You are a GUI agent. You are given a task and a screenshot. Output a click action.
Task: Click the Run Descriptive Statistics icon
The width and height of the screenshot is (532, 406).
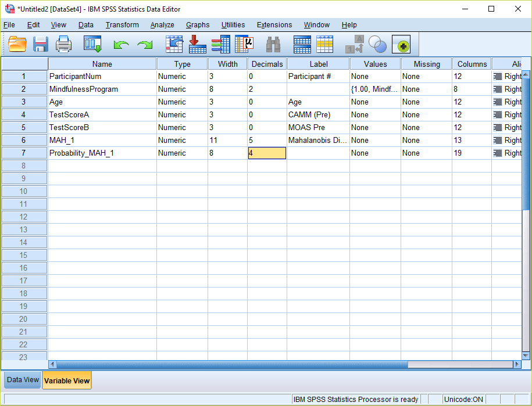pyautogui.click(x=244, y=45)
